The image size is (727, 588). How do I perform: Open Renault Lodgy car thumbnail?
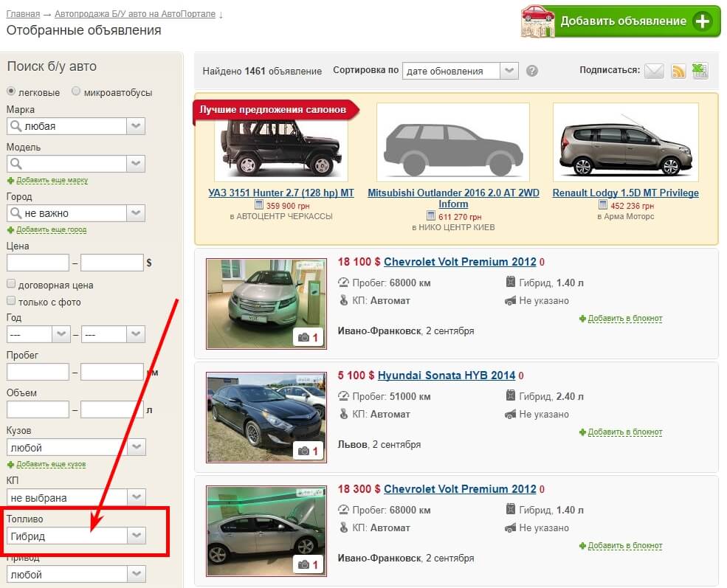(625, 142)
